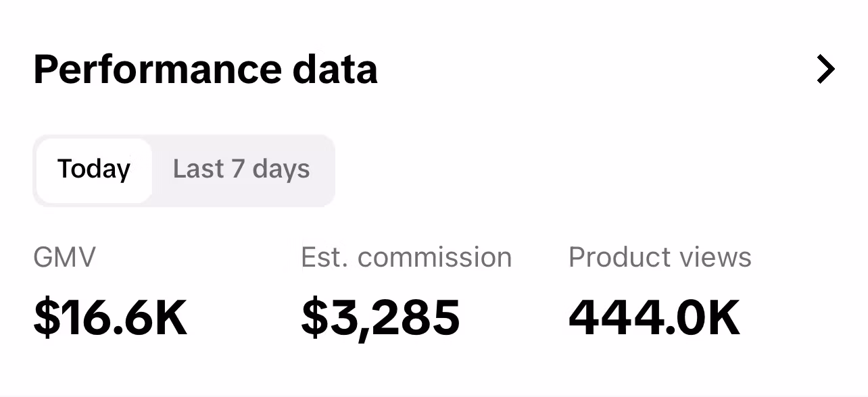The height and width of the screenshot is (397, 868).
Task: Open Performance data details via right chevron
Action: (825, 70)
